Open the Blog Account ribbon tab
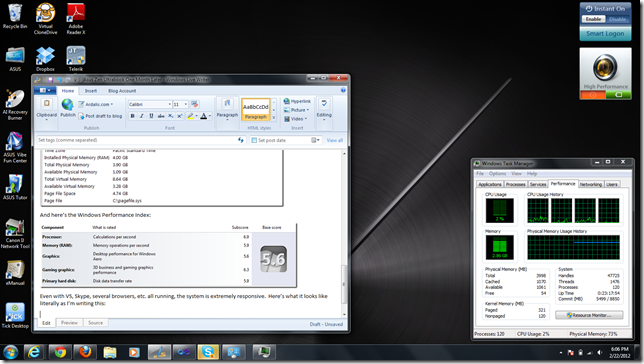Image resolution: width=644 pixels, height=364 pixels. 122,91
